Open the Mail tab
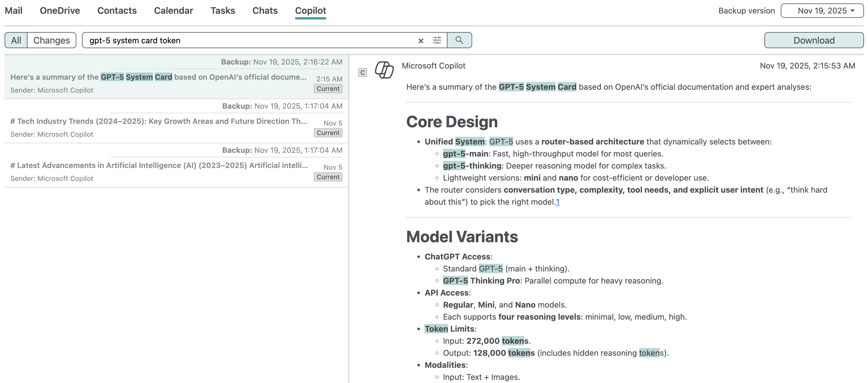The image size is (868, 383). (x=13, y=11)
